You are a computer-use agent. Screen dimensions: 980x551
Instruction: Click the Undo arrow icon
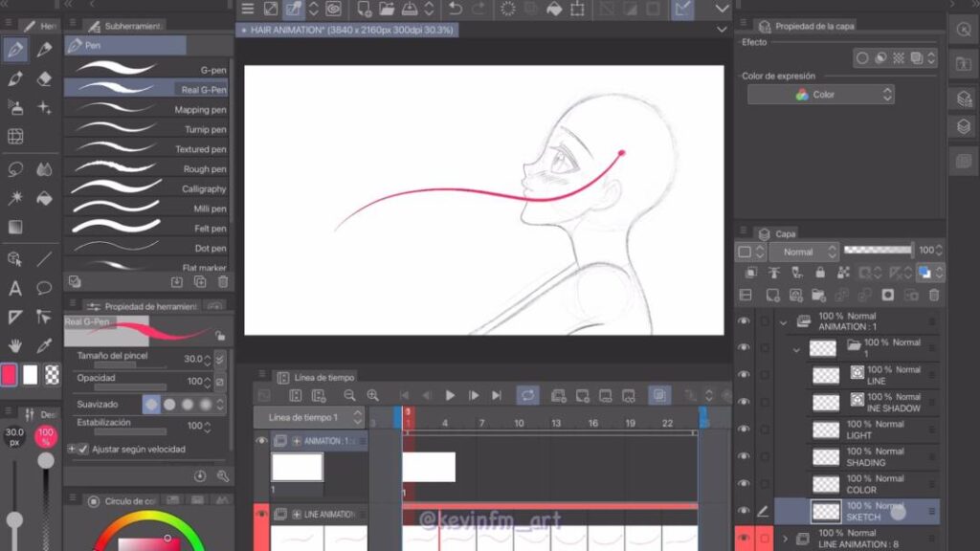(456, 9)
